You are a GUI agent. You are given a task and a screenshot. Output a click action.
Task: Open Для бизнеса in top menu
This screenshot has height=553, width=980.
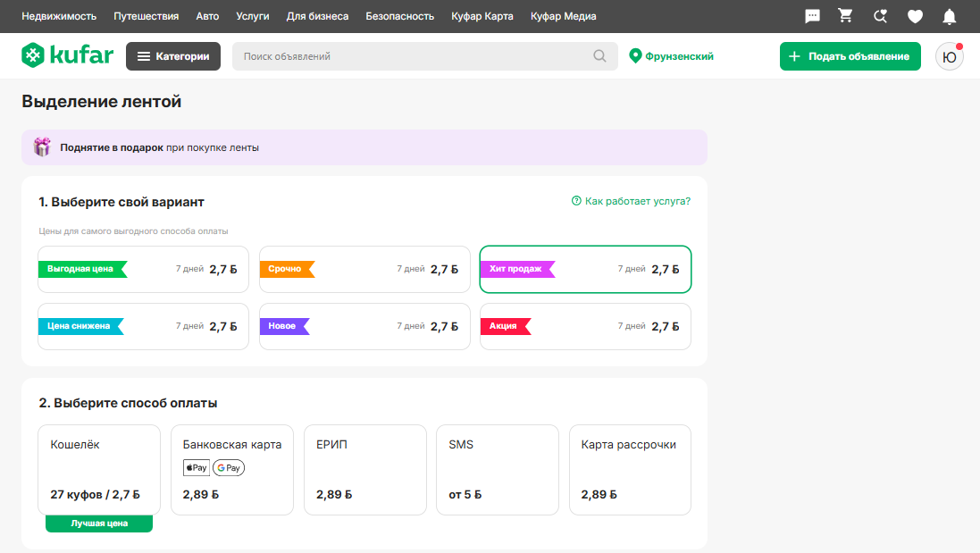[317, 16]
